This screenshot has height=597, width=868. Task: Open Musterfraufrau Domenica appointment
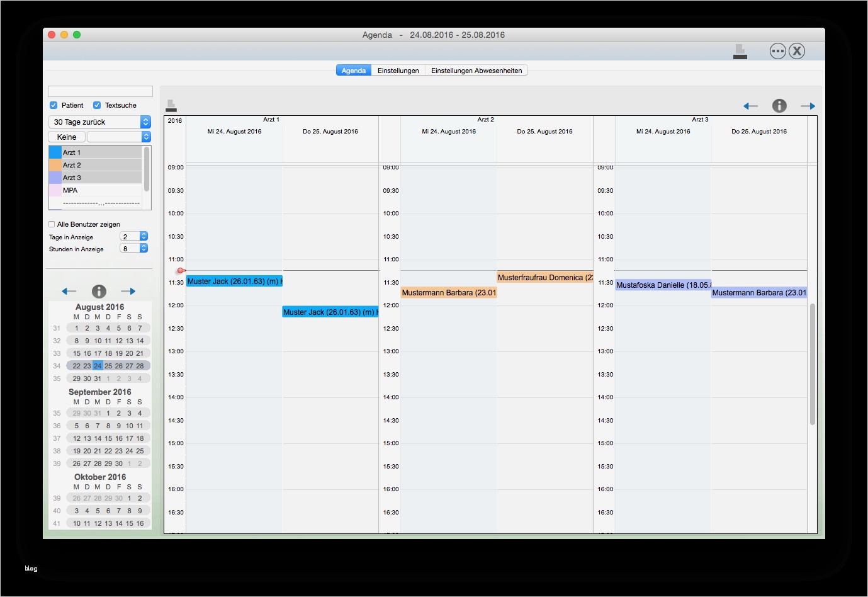[x=545, y=277]
